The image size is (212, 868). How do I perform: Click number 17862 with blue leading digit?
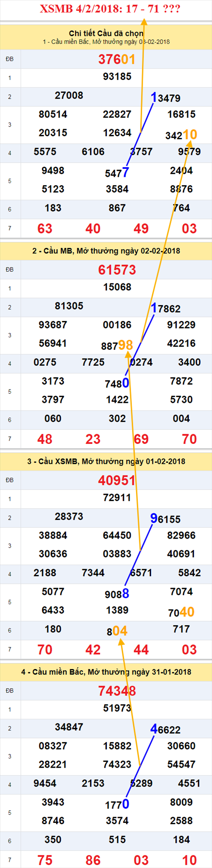(x=166, y=308)
